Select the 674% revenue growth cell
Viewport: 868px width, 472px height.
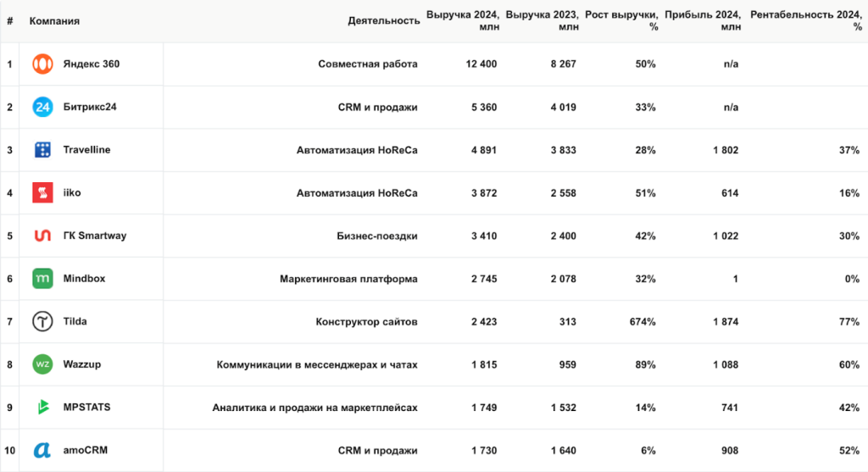tap(642, 322)
